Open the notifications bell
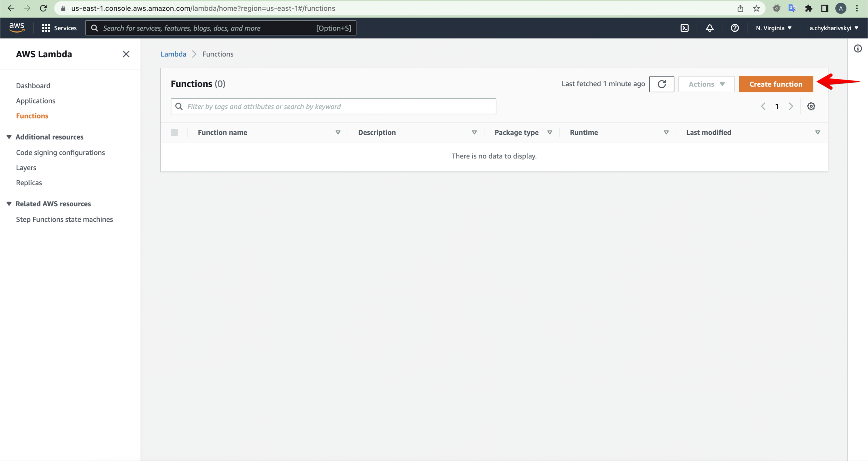Viewport: 868px width, 461px height. 709,28
